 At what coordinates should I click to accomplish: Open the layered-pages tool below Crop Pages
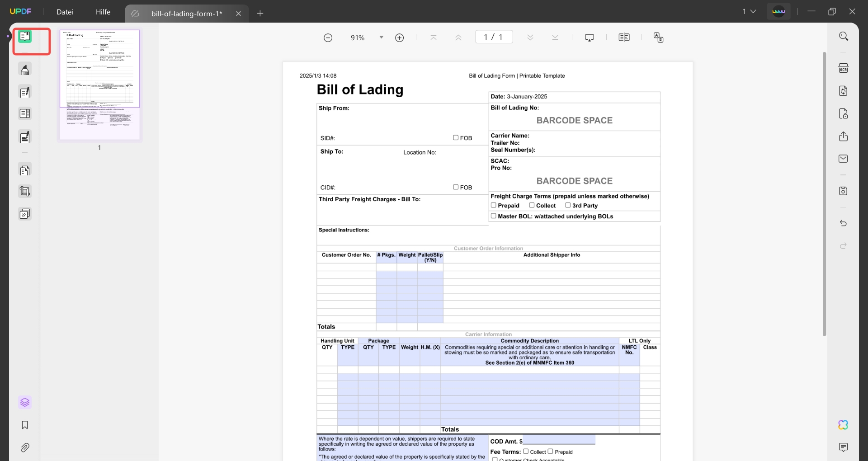coord(25,214)
